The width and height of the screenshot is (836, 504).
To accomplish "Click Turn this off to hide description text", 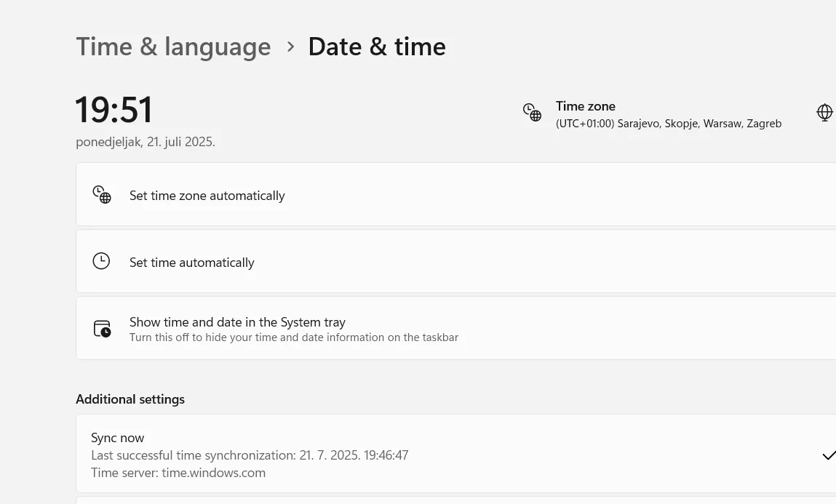I will click(294, 337).
